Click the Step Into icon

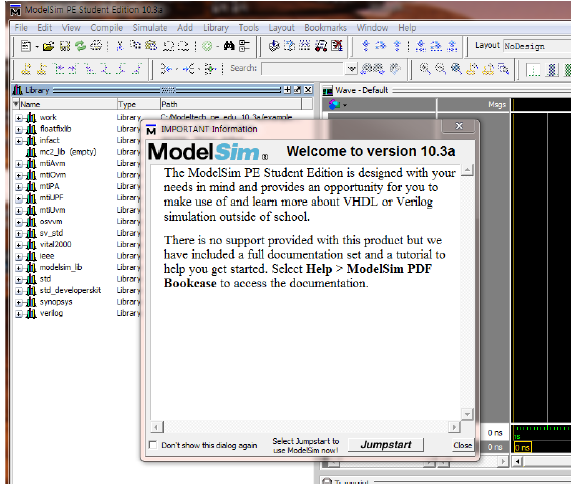366,46
